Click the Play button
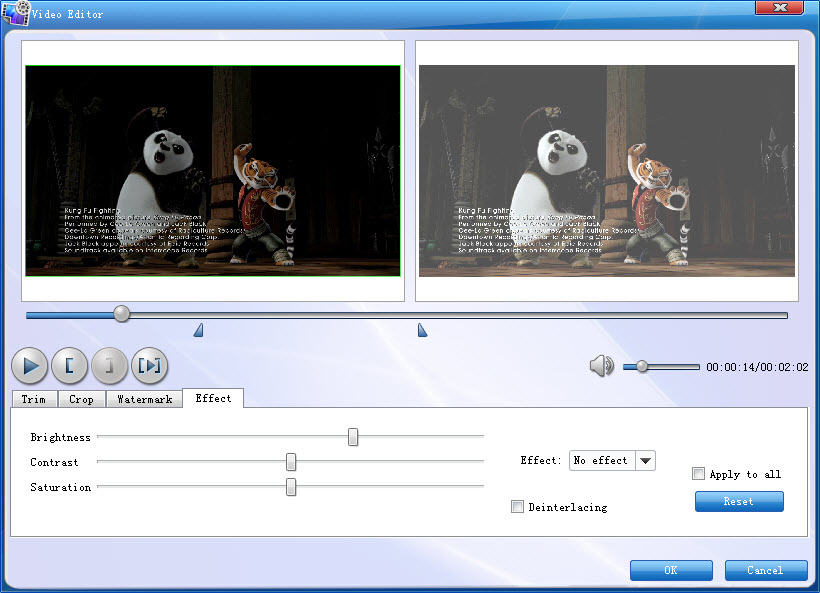Viewport: 820px width, 593px height. (x=30, y=366)
